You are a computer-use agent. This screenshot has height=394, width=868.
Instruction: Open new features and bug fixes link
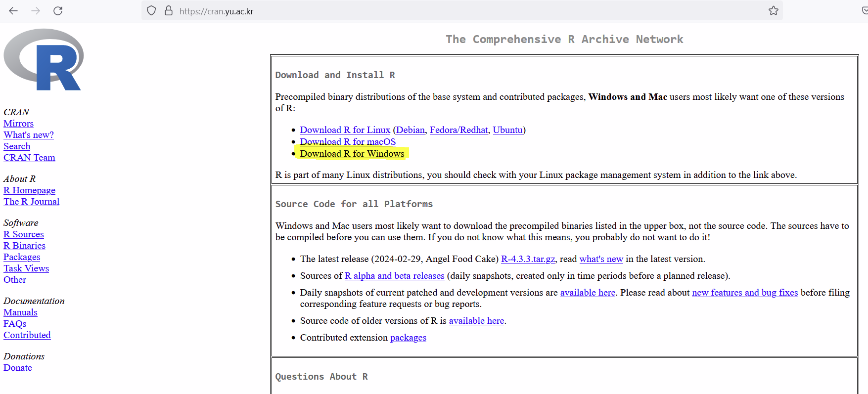click(x=745, y=293)
